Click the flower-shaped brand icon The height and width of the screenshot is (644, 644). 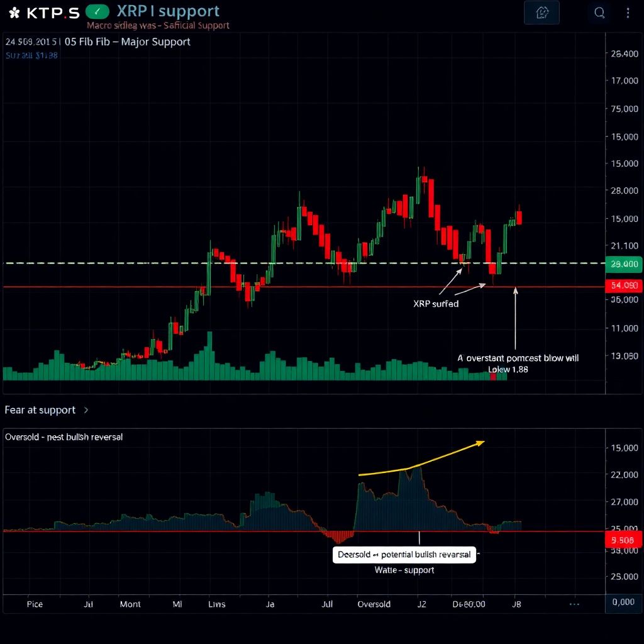[13, 11]
